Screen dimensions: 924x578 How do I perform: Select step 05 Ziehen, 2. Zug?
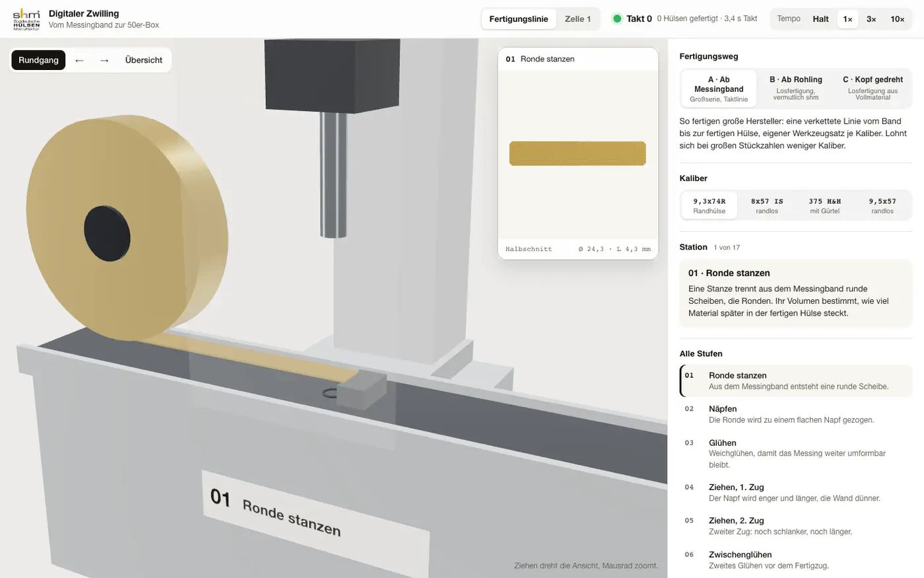coord(796,526)
